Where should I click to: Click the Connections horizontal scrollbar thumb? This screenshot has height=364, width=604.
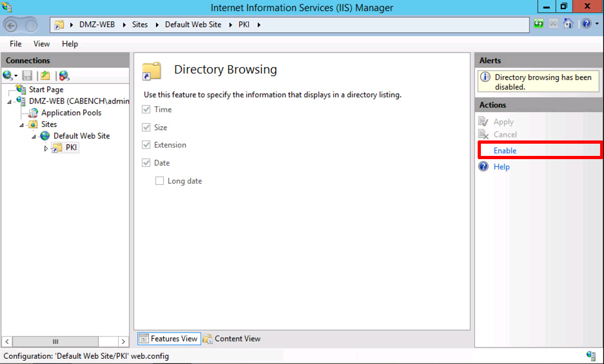click(55, 341)
